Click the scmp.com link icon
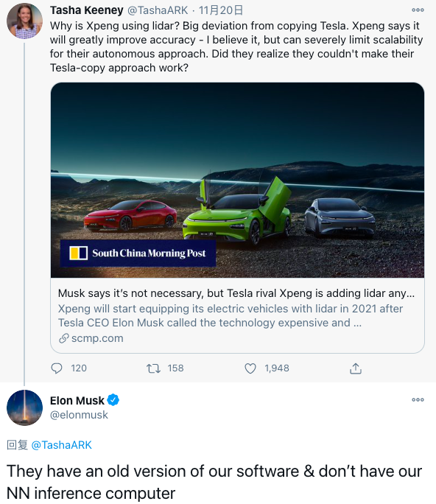This screenshot has height=504, width=436. tap(63, 338)
